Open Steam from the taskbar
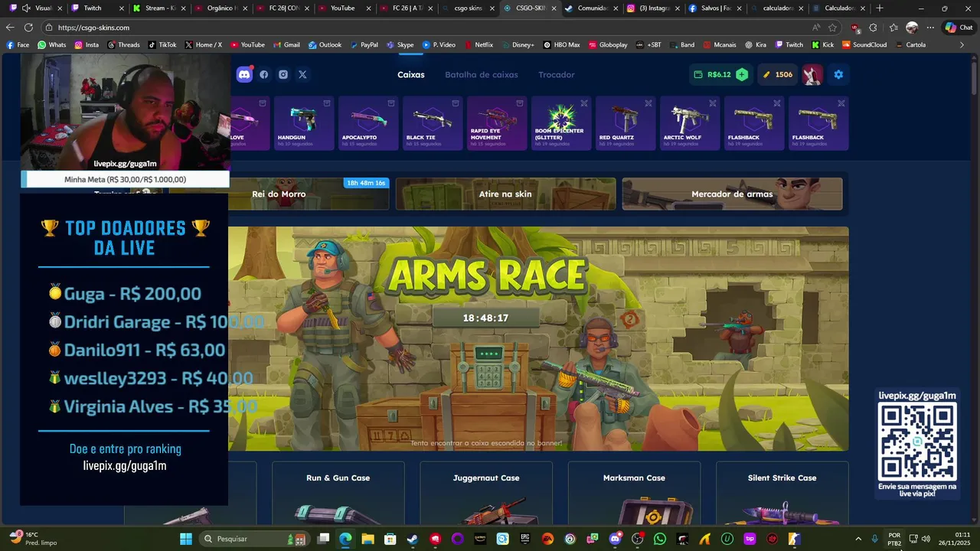 [x=413, y=539]
